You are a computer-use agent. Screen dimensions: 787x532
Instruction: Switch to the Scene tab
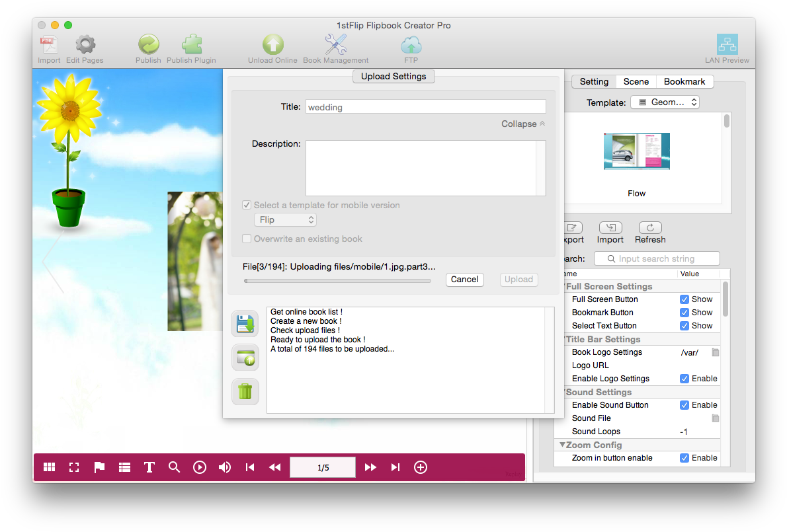[636, 82]
